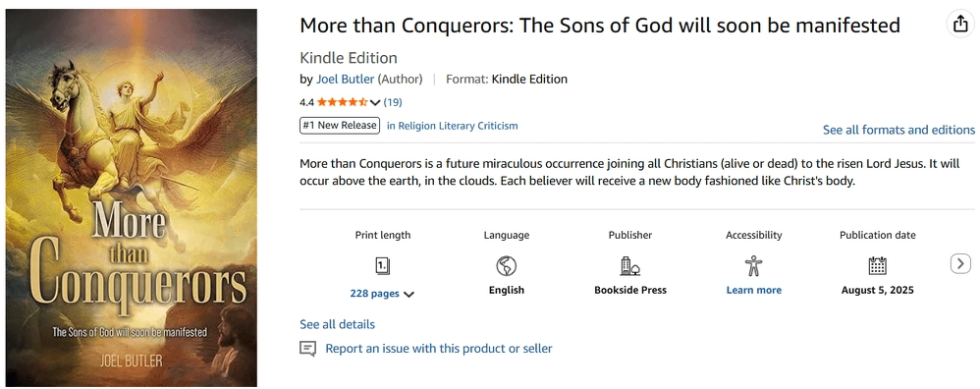Click the star rating icons

[x=342, y=102]
